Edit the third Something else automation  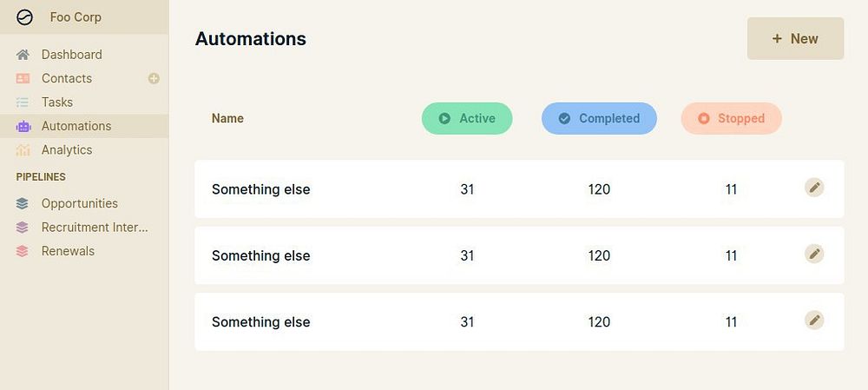[x=813, y=320]
